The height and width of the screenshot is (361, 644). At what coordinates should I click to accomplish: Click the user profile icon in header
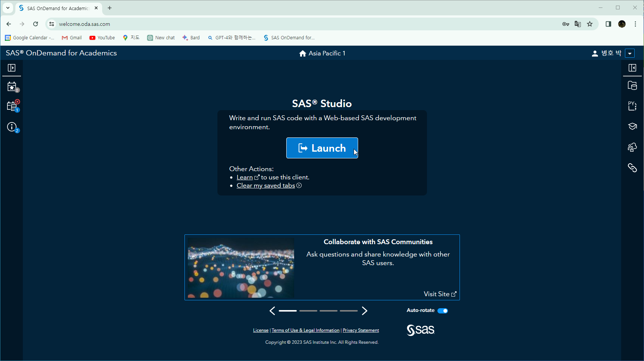tap(595, 53)
